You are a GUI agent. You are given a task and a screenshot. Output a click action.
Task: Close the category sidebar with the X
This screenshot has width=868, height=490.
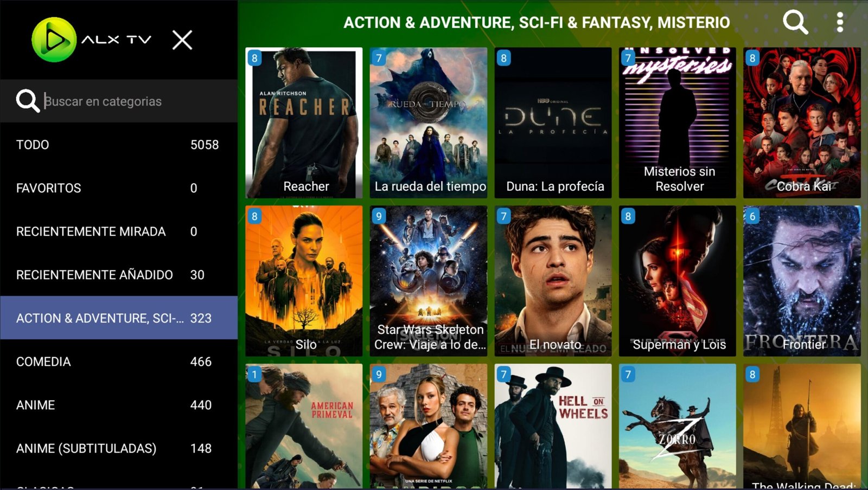click(x=182, y=40)
